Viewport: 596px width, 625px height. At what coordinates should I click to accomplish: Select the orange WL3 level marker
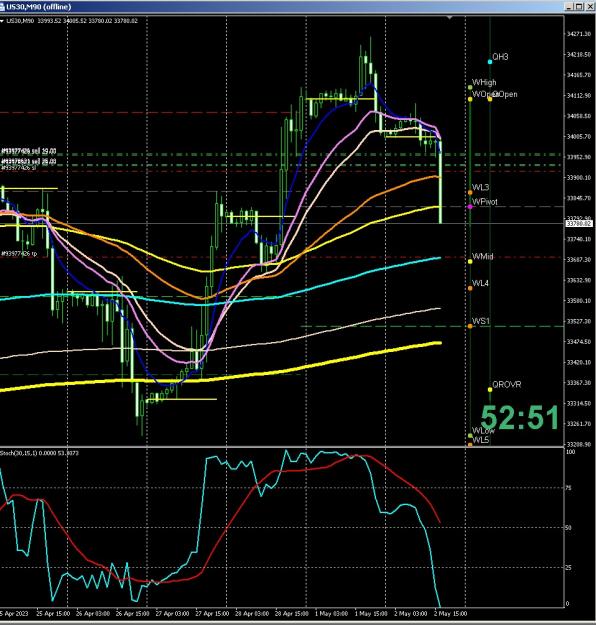[x=470, y=193]
